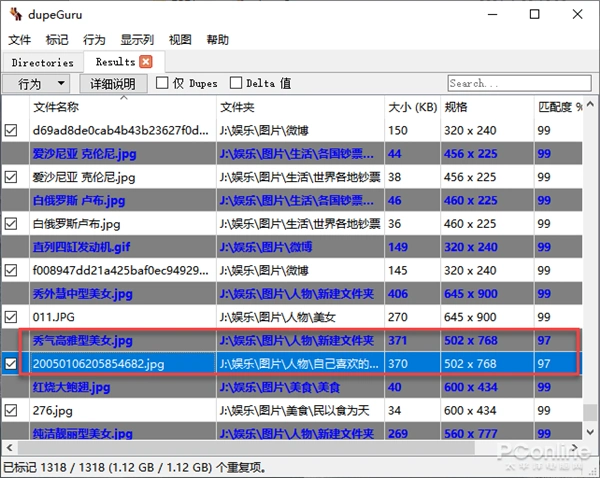Open the 帮助 menu

217,40
